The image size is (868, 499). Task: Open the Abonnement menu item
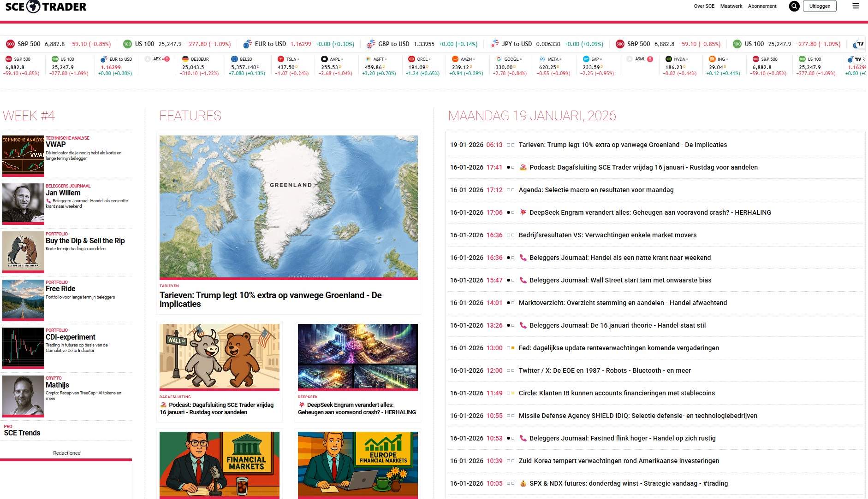click(x=762, y=6)
